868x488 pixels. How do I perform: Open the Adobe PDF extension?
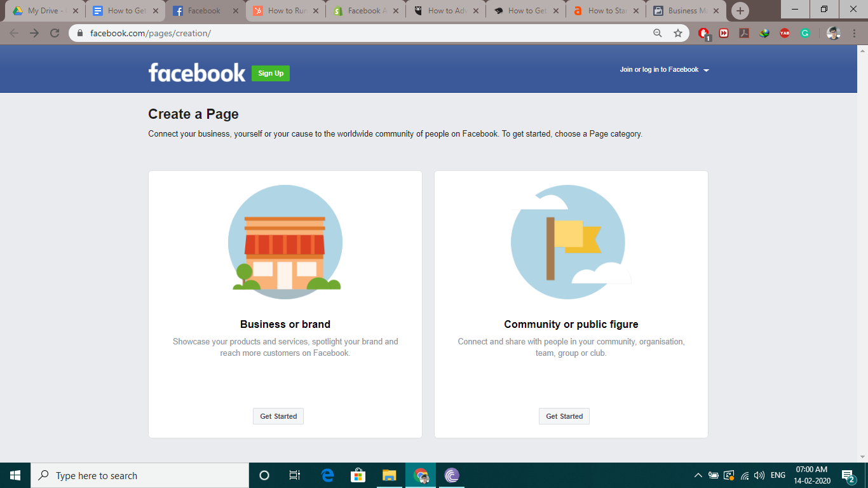coord(744,33)
